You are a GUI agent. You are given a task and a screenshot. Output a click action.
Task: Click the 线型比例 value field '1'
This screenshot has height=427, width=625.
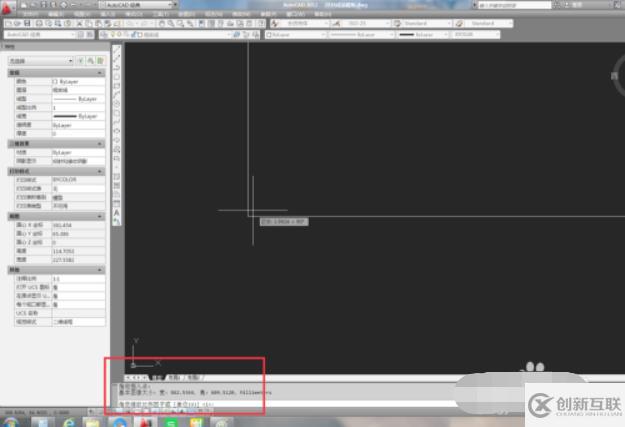79,108
